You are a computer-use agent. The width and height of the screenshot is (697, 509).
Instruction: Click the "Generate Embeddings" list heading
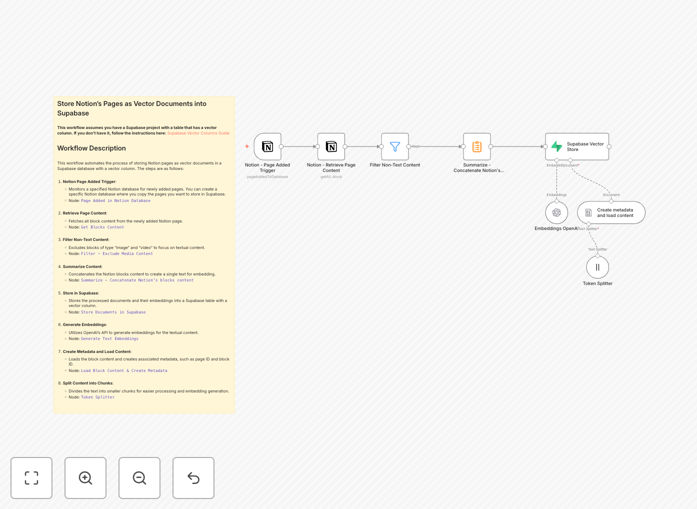coord(84,325)
